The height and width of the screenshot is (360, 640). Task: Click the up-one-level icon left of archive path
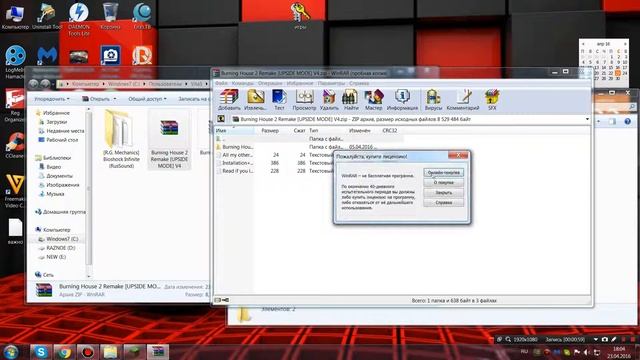221,119
